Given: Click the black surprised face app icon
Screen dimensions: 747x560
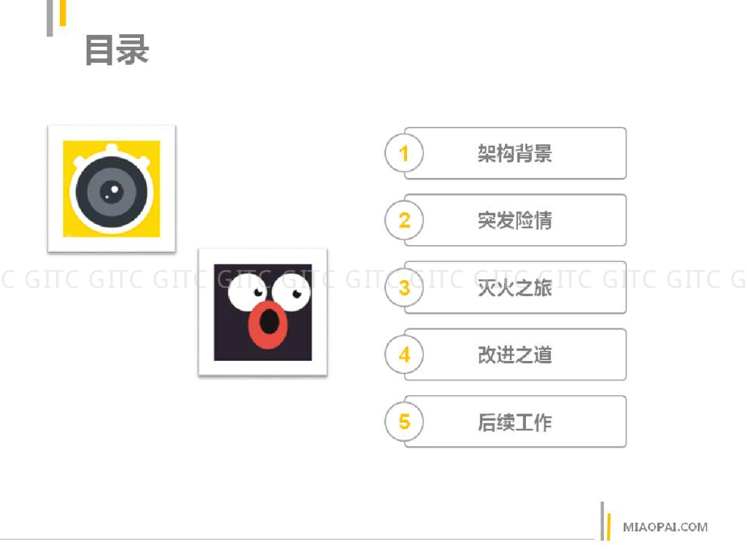Looking at the screenshot, I should [263, 312].
